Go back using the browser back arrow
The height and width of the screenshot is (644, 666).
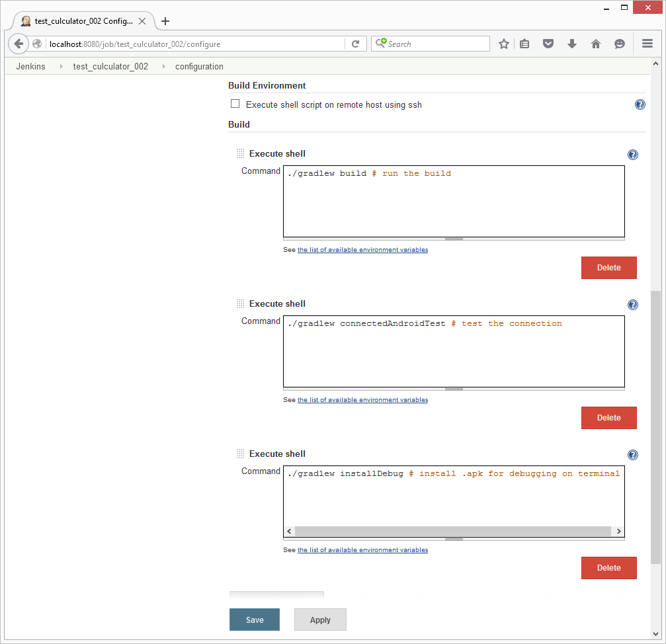pos(19,44)
